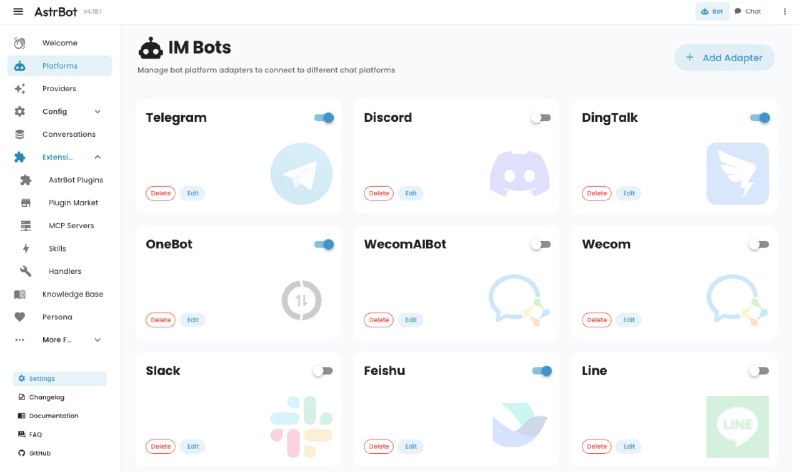Click the AstrBot Plugins puzzle icon
This screenshot has height=472, width=800.
pos(26,180)
